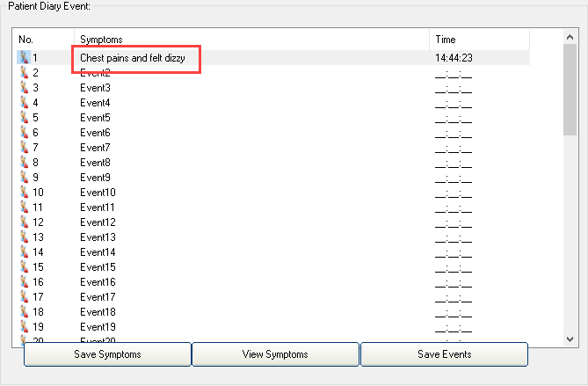The width and height of the screenshot is (588, 386).
Task: Click the icon for row 19
Action: 24,327
